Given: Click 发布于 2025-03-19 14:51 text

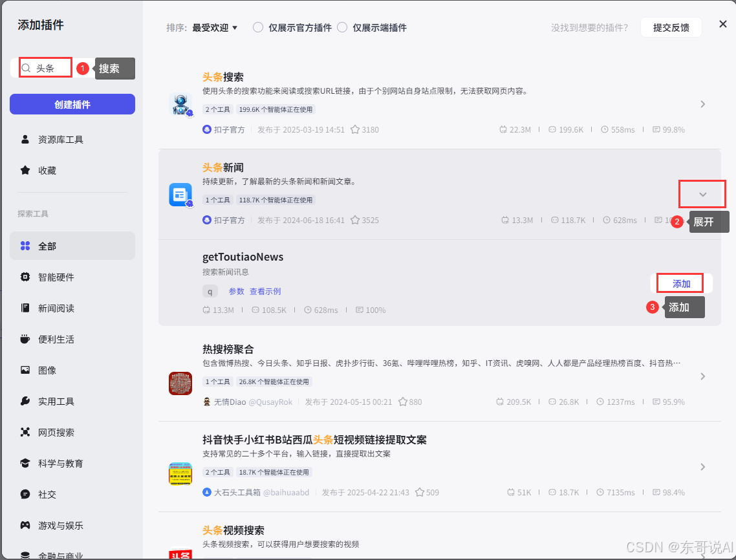Looking at the screenshot, I should tap(301, 129).
